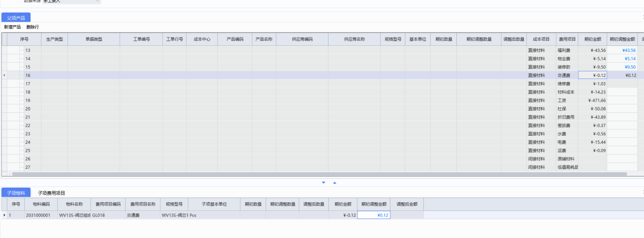
Task: Click the child grid row 1 indicator arrow
Action: [4, 215]
